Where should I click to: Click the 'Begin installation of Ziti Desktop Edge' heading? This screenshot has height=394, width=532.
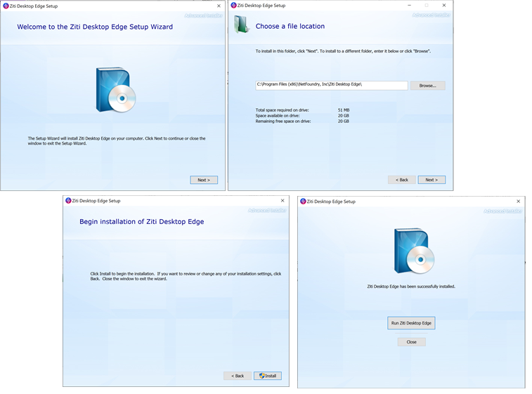point(141,221)
